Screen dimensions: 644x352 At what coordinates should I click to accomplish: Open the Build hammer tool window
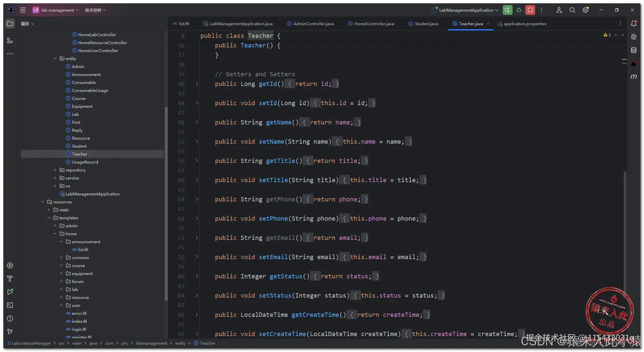coord(10,279)
